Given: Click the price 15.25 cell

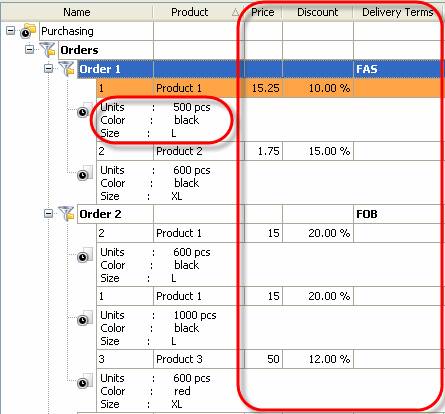Looking at the screenshot, I should click(x=263, y=88).
